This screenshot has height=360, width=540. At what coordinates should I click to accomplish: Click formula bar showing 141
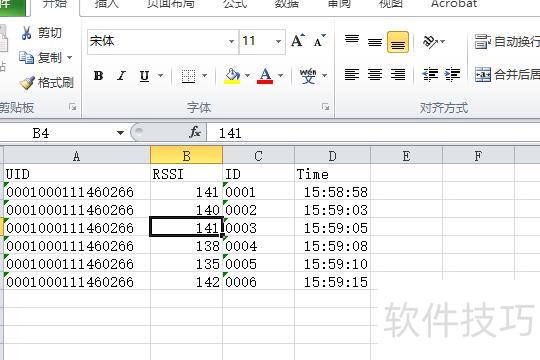pyautogui.click(x=373, y=133)
